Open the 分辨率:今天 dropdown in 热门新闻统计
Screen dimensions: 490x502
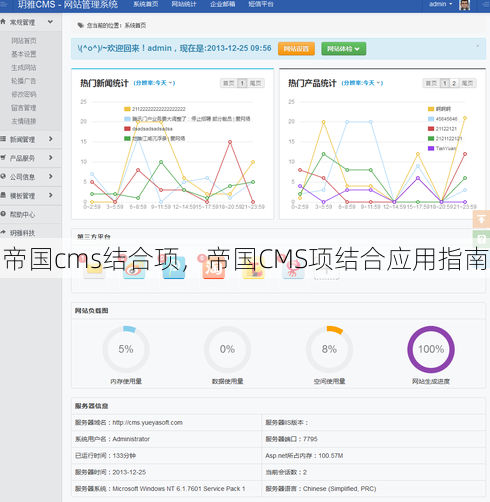(x=154, y=83)
